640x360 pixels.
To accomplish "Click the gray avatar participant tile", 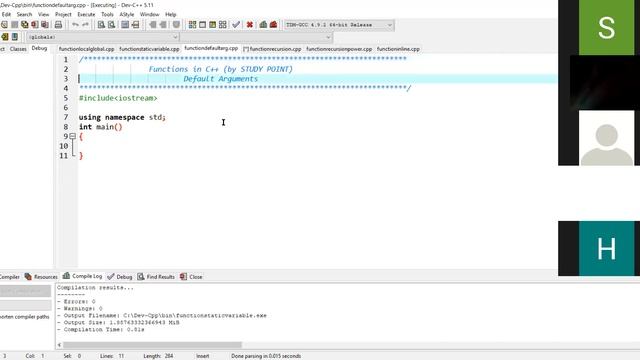I will point(607,138).
